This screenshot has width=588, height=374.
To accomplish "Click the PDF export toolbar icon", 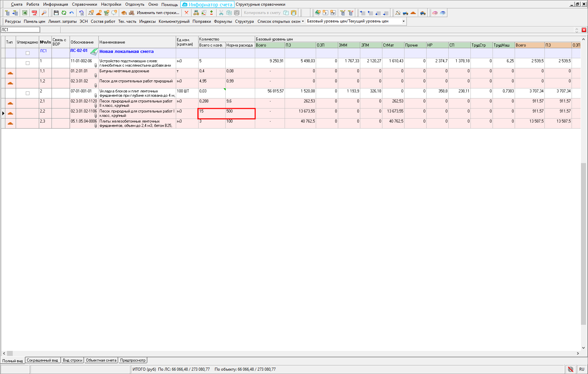I will [x=34, y=13].
